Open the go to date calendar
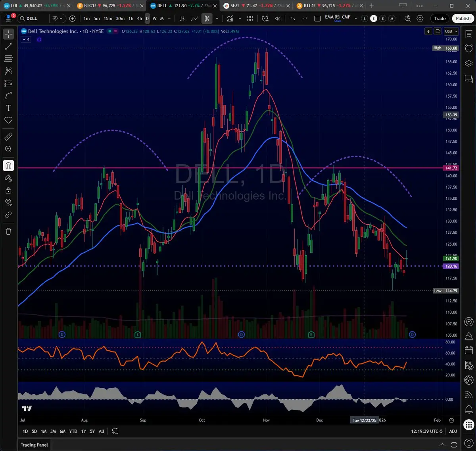476x451 pixels. point(115,431)
